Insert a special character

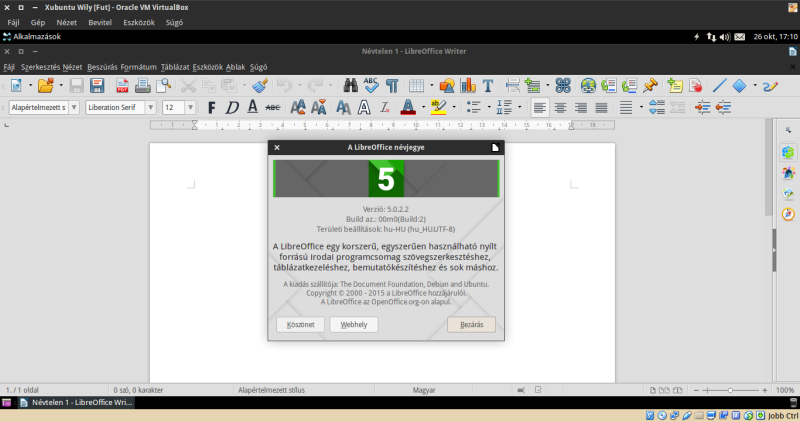[x=563, y=85]
